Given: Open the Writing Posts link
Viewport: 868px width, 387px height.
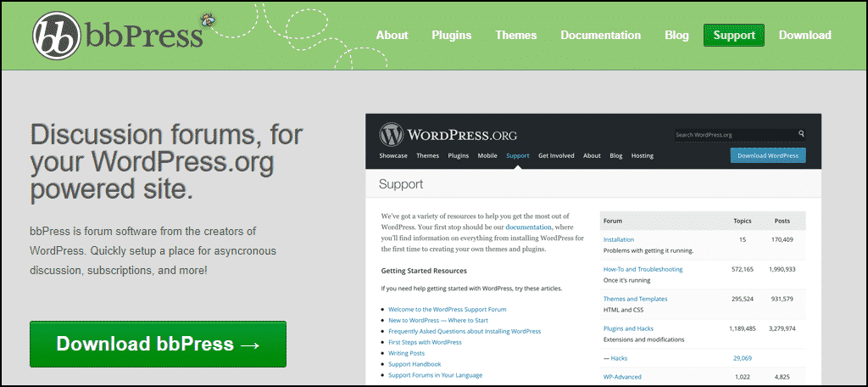Looking at the screenshot, I should click(x=406, y=353).
